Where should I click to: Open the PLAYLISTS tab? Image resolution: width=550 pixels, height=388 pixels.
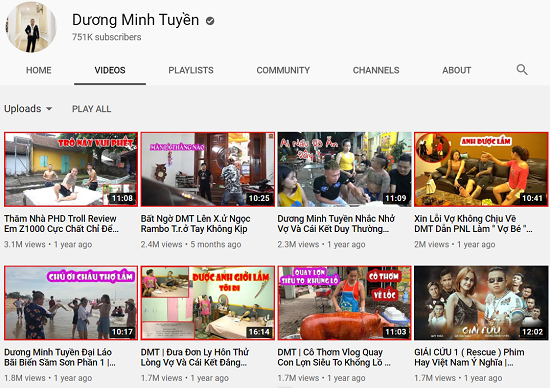(191, 70)
